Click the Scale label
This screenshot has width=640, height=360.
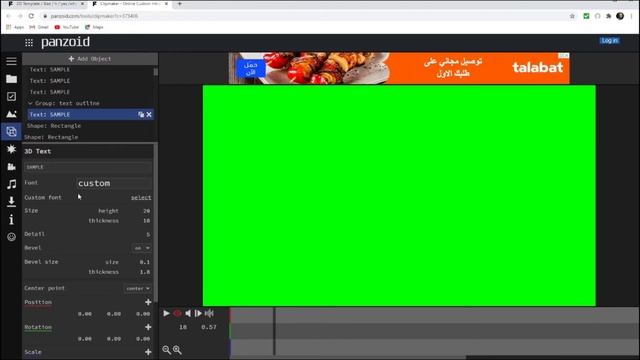tap(33, 352)
